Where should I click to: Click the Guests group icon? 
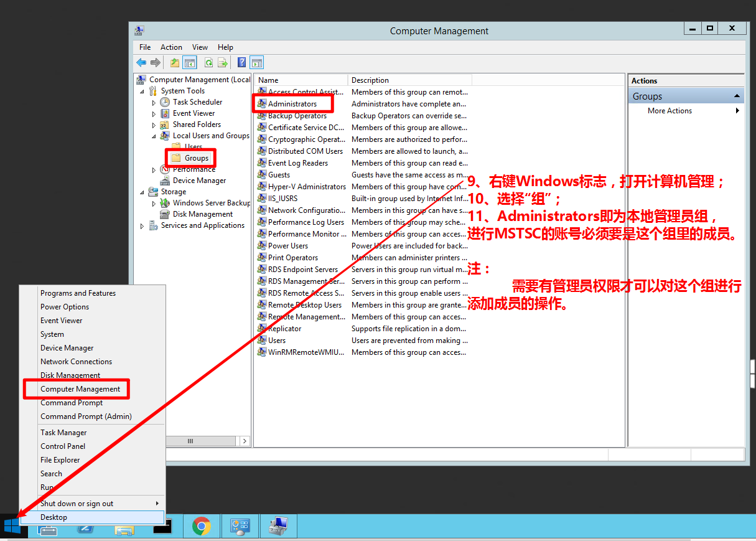point(262,175)
